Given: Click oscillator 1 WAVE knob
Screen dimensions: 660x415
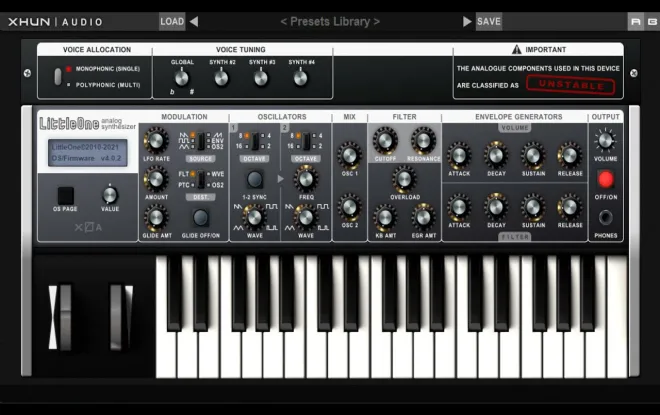Looking at the screenshot, I should tap(255, 218).
